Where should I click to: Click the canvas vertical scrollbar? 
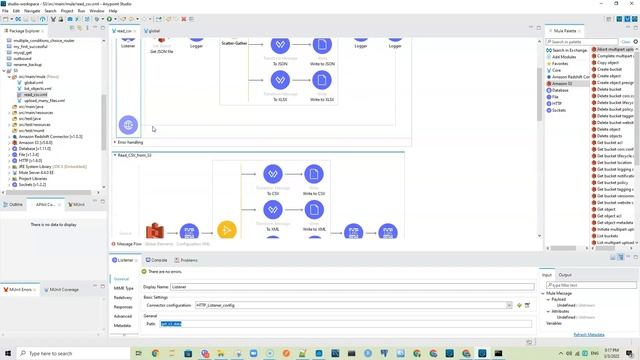click(540, 93)
